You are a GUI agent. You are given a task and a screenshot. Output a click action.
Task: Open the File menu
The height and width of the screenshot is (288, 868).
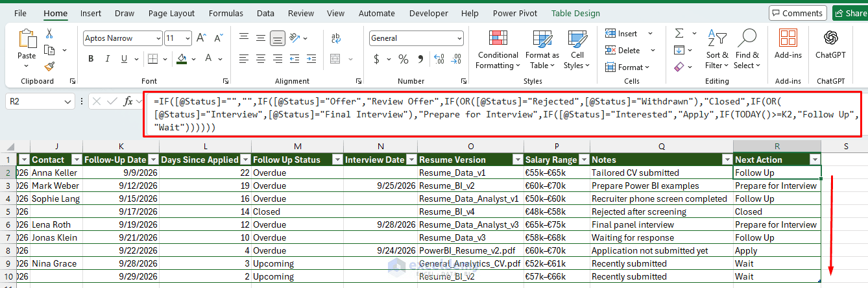coord(20,13)
